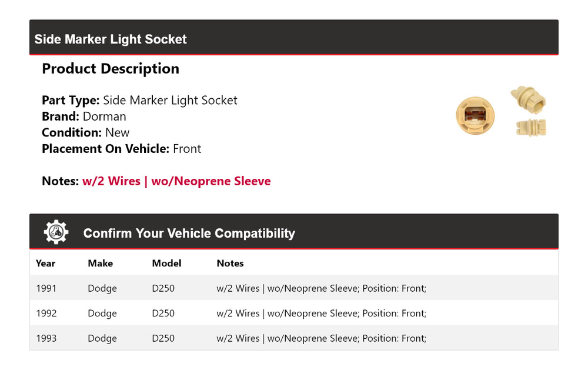Select the 1991 Dodge D250 row
The height and width of the screenshot is (370, 588).
[x=294, y=288]
